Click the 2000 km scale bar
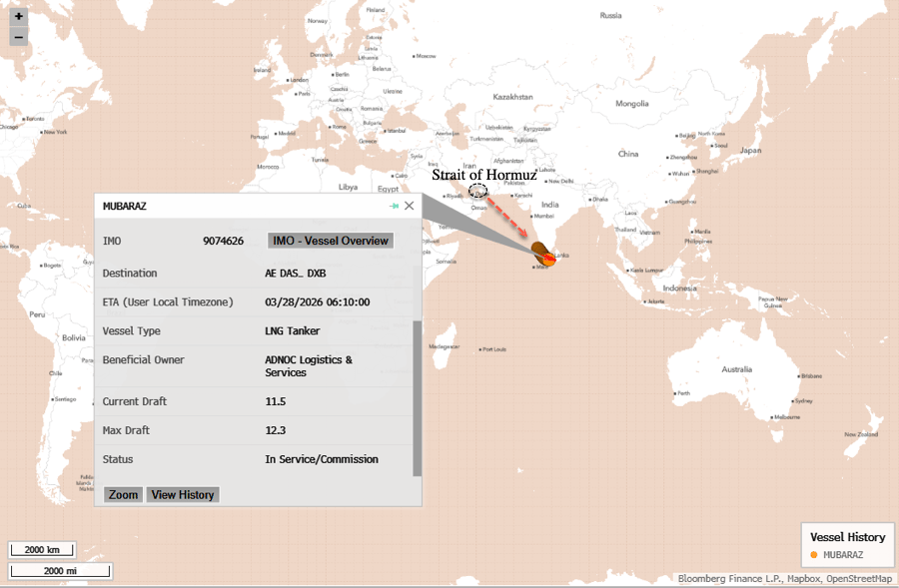 click(x=42, y=550)
